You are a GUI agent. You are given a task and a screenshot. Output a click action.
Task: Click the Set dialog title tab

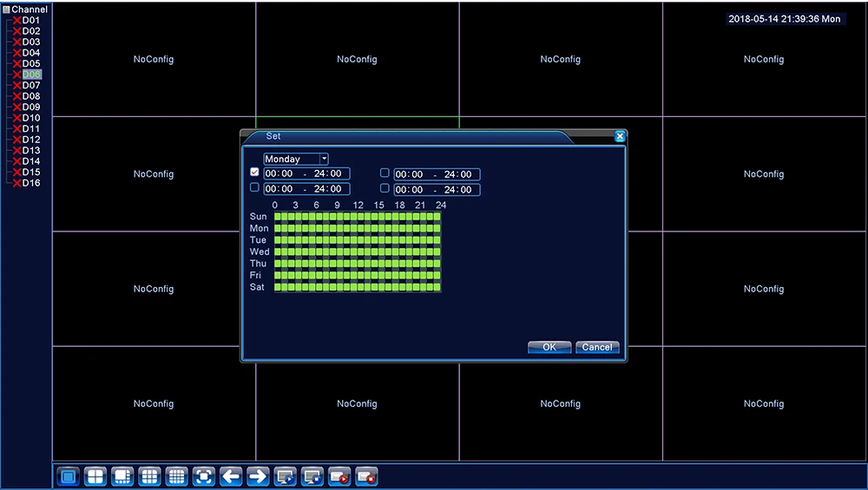tap(410, 136)
